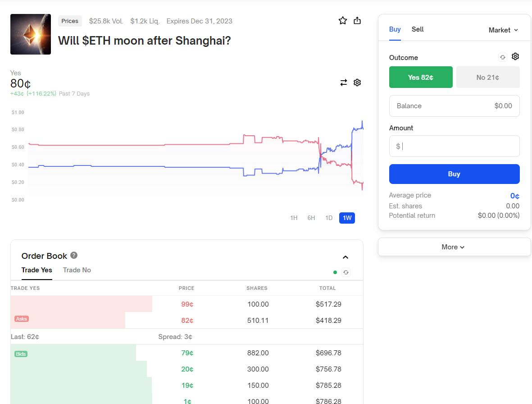Click the share icon near the title

coord(357,21)
